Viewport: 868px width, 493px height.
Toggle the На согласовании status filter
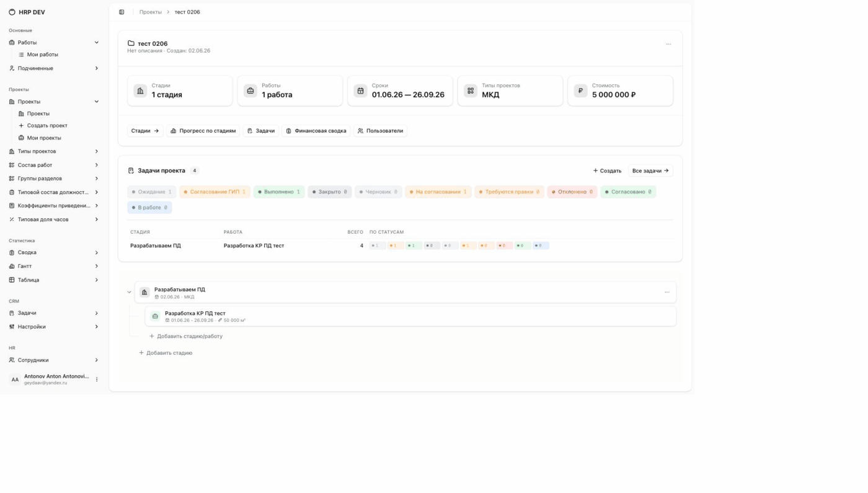[x=438, y=192]
